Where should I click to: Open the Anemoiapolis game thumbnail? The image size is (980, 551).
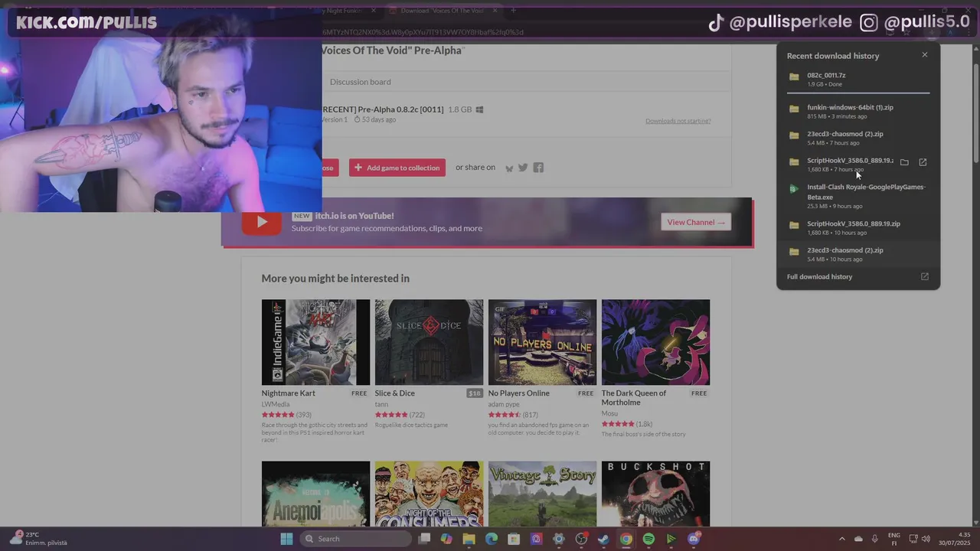click(315, 494)
